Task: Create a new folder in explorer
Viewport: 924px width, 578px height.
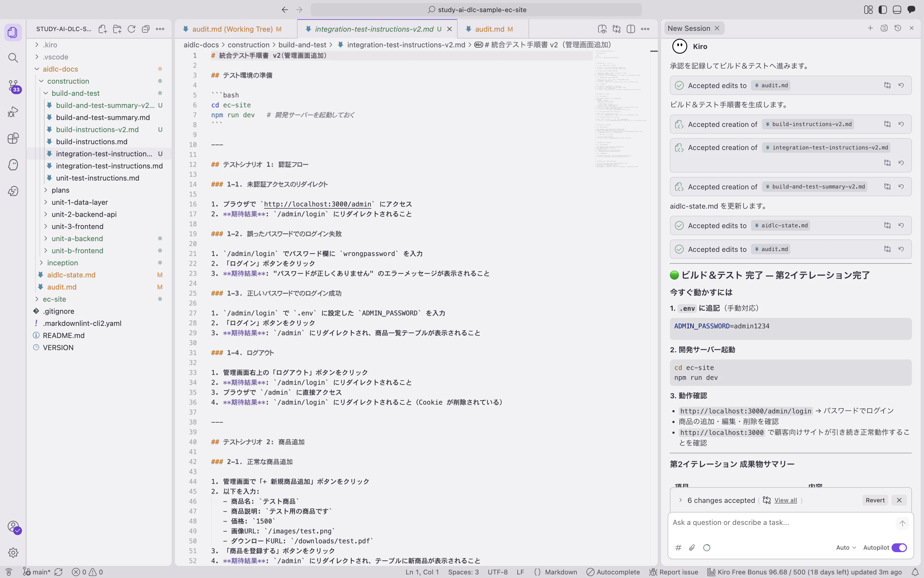Action: (x=117, y=29)
